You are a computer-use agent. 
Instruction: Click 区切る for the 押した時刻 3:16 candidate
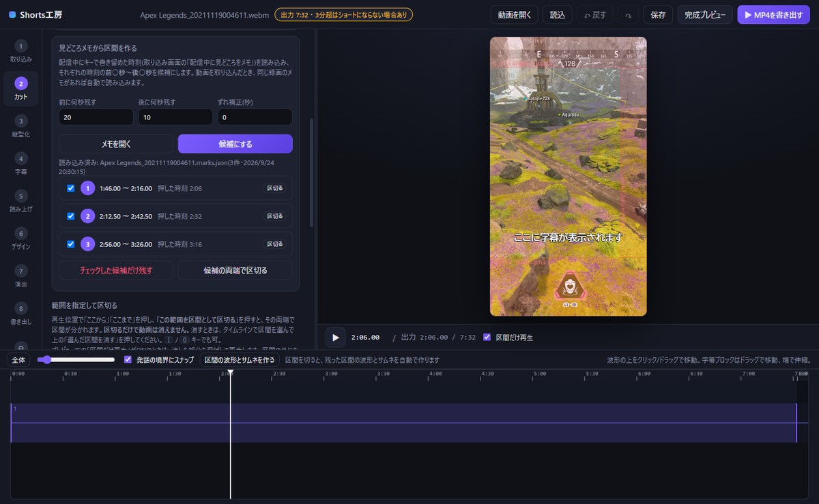coord(274,244)
